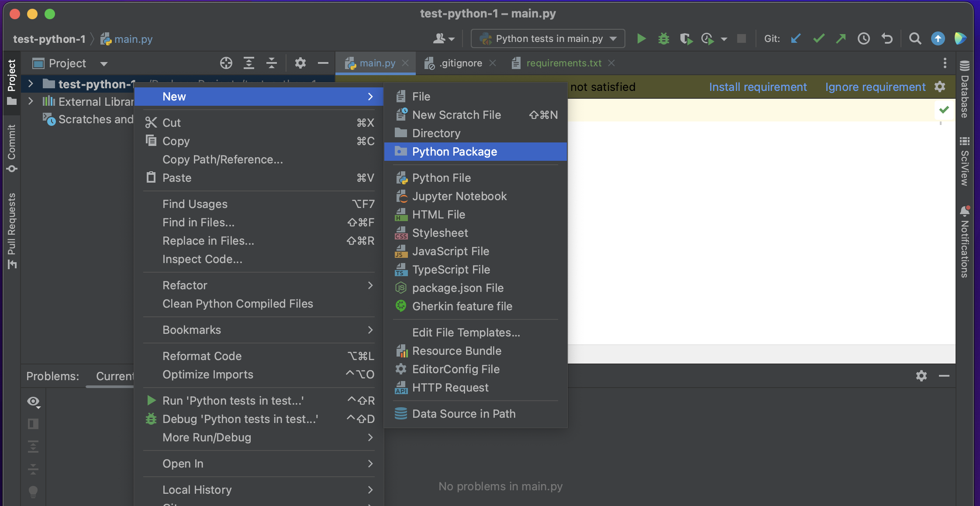Open the Project view dropdown arrow
The image size is (980, 506).
point(104,64)
